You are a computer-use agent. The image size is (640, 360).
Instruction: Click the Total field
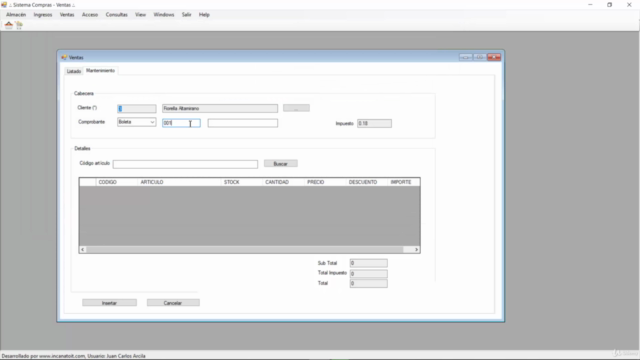tap(369, 284)
